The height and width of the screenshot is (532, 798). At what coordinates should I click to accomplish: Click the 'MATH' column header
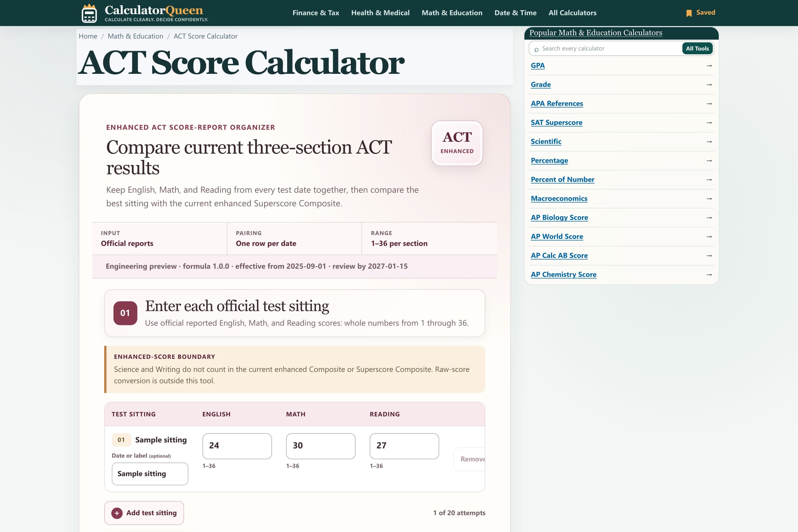pyautogui.click(x=296, y=414)
